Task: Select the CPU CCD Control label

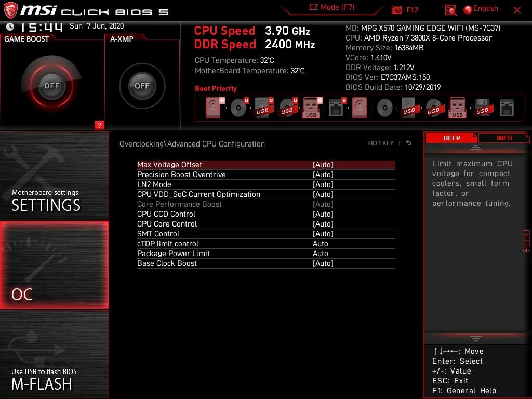Action: [166, 214]
